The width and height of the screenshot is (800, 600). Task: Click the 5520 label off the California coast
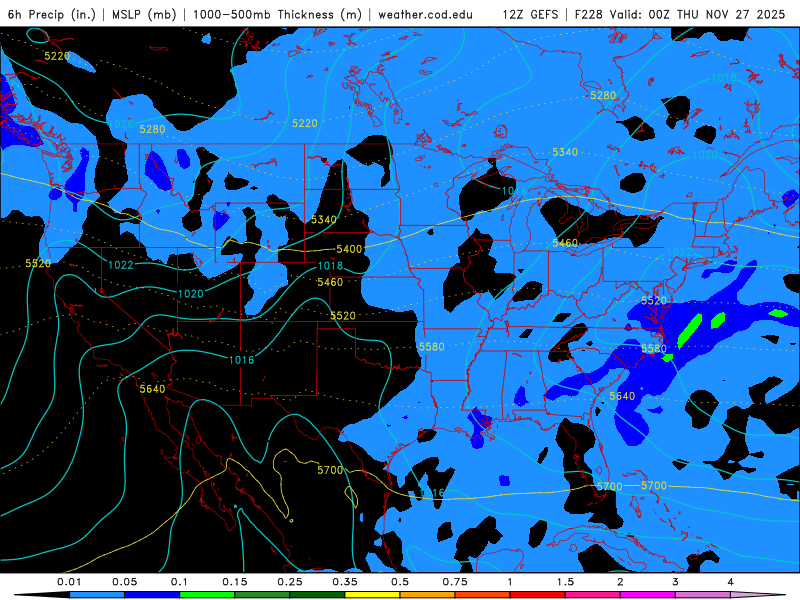click(38, 263)
